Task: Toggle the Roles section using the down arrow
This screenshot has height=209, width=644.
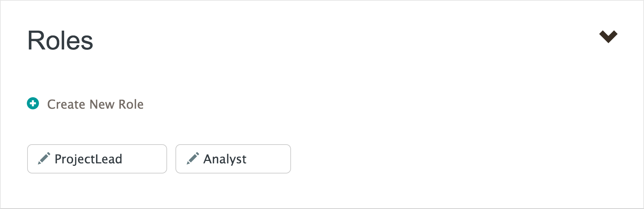Action: pyautogui.click(x=608, y=37)
